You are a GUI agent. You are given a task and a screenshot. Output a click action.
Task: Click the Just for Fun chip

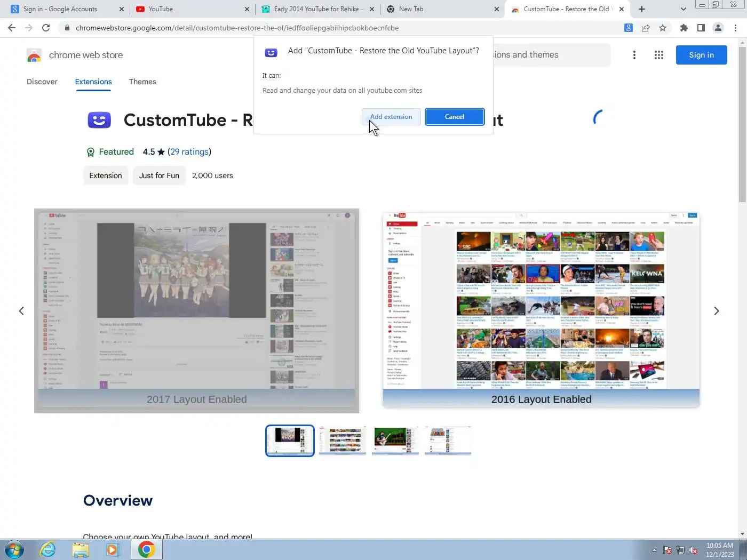[x=159, y=175]
